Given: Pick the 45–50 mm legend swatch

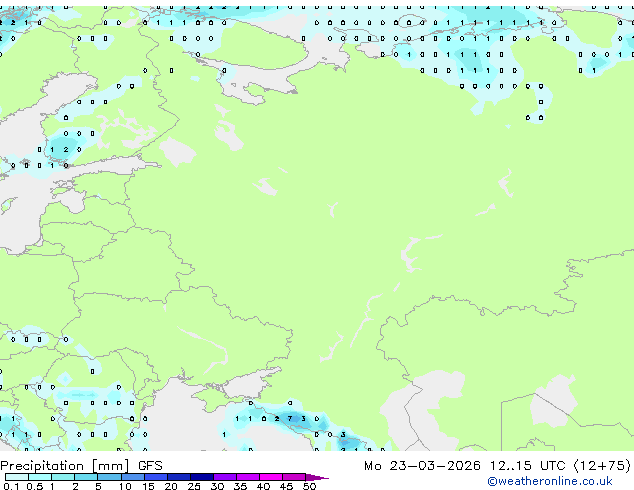Looking at the screenshot, I should 294,477.
